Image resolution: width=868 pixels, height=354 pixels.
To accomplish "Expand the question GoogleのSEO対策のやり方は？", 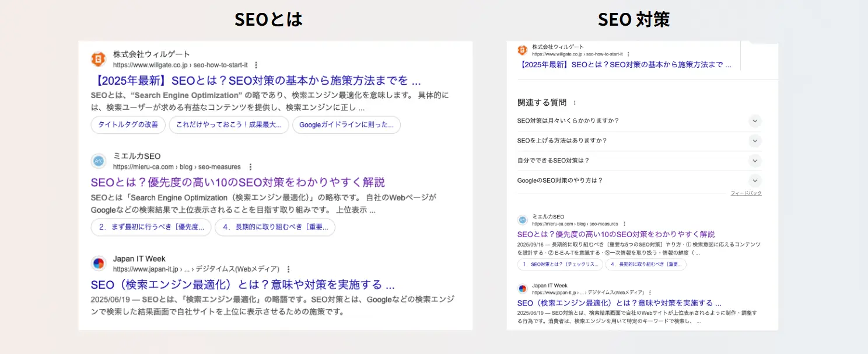I will [x=755, y=181].
